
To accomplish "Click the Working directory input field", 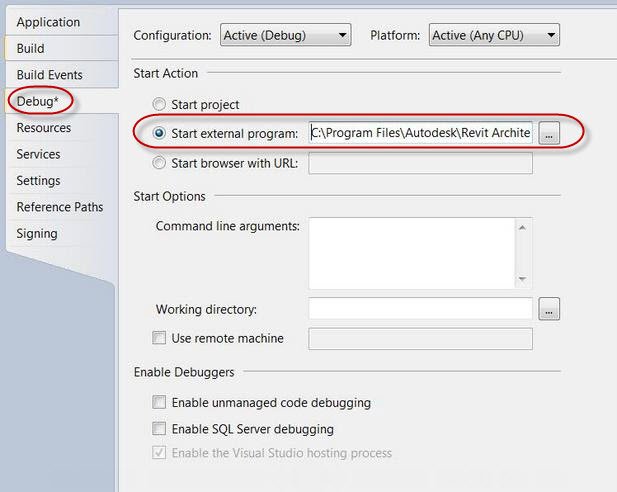I will 421,309.
